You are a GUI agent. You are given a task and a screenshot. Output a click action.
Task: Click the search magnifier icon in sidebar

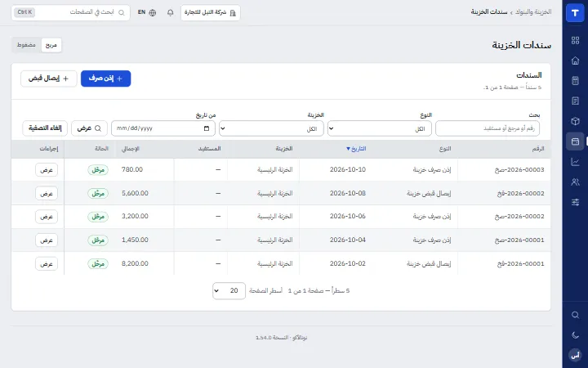575,315
